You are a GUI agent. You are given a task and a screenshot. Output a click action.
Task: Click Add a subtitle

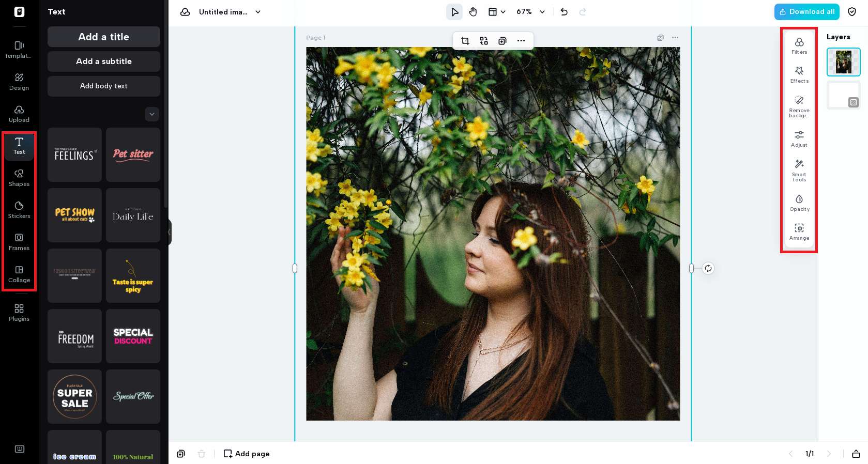(x=104, y=61)
